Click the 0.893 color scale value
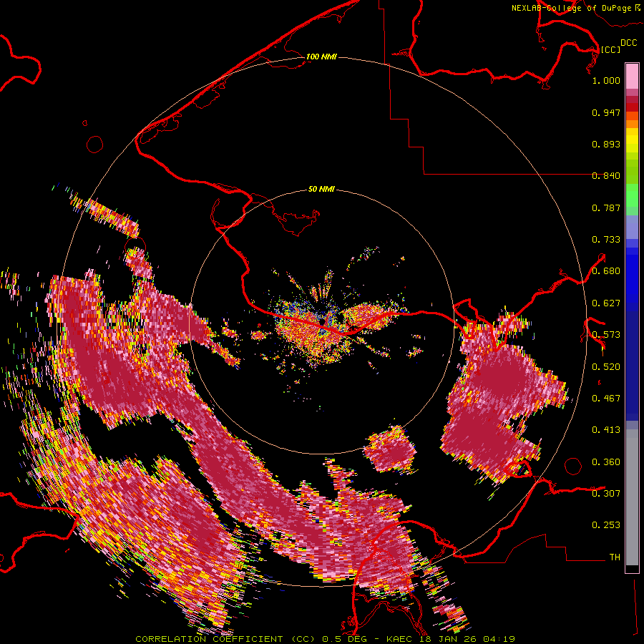This screenshot has height=644, width=644. pos(606,144)
